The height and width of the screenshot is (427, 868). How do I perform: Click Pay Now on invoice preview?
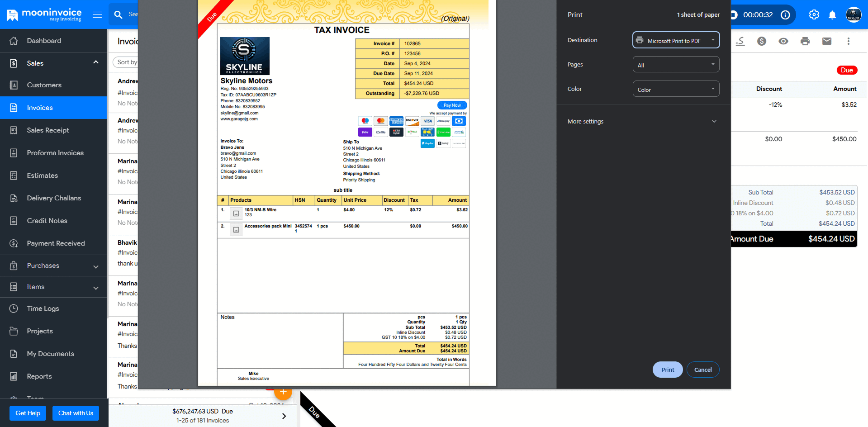452,105
